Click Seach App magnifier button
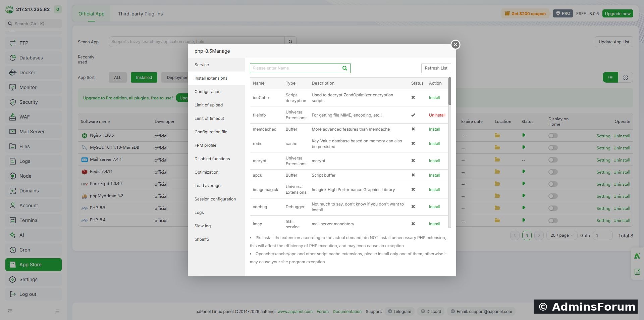644x320 pixels. (290, 42)
